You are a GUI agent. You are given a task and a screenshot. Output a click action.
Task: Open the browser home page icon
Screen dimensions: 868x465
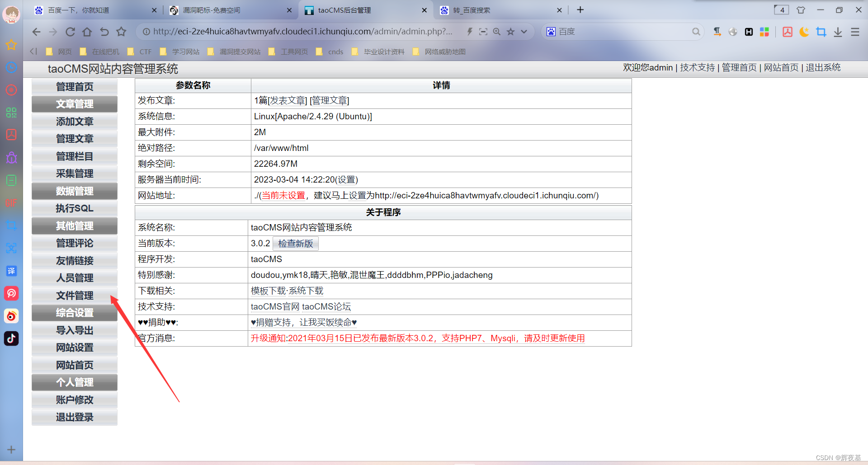tap(87, 32)
